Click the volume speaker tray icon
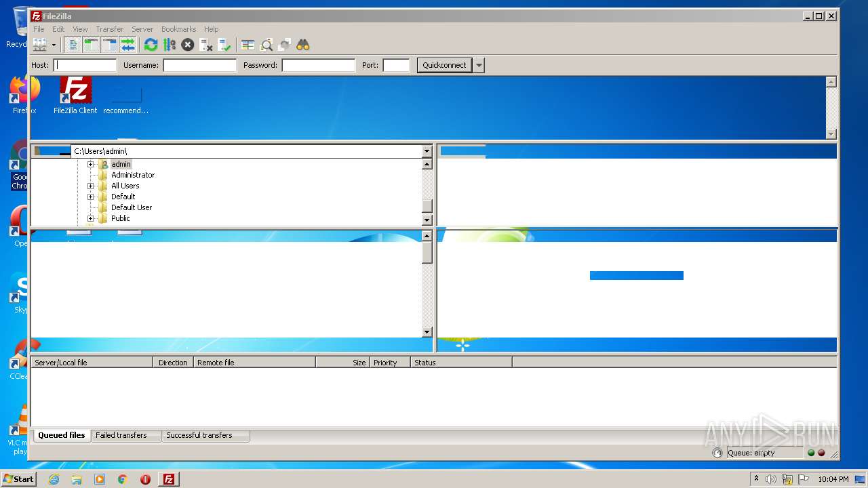The height and width of the screenshot is (488, 868). pos(771,479)
